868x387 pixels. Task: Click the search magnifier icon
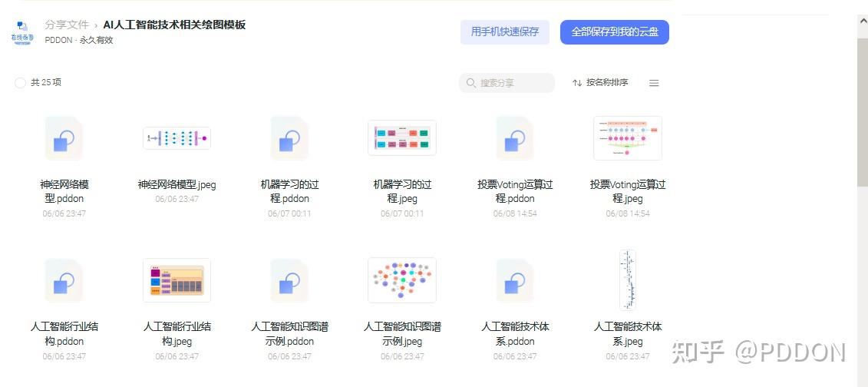[x=470, y=83]
